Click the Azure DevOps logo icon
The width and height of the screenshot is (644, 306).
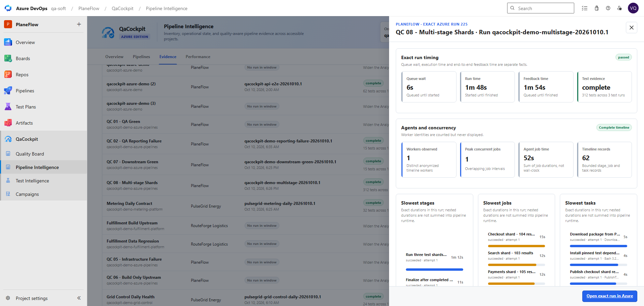click(x=8, y=8)
